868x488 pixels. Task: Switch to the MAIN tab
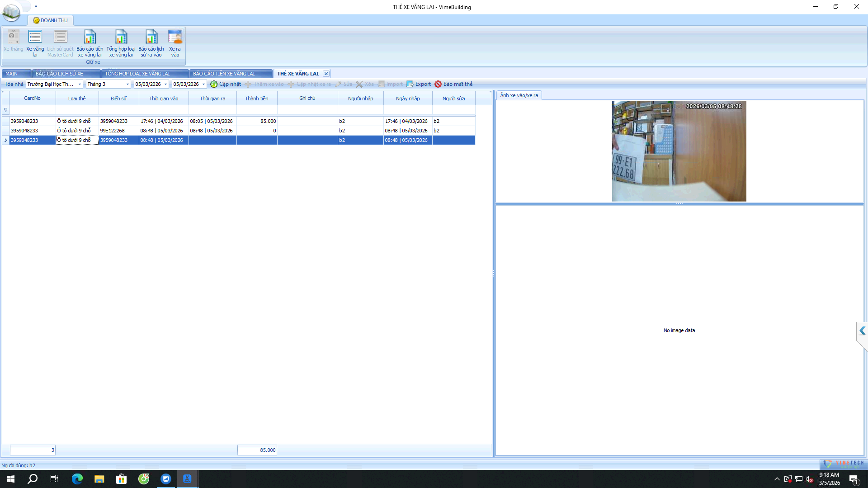click(12, 74)
